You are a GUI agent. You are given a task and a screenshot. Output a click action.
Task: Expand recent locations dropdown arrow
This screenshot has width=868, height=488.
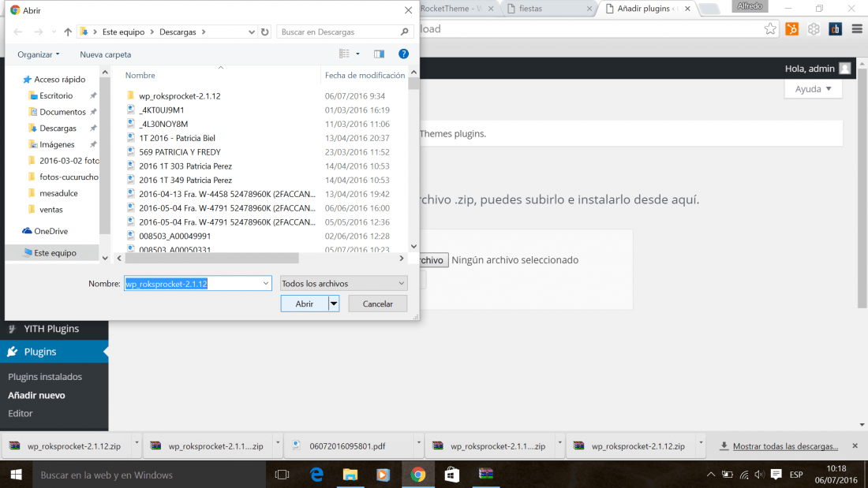pyautogui.click(x=54, y=32)
